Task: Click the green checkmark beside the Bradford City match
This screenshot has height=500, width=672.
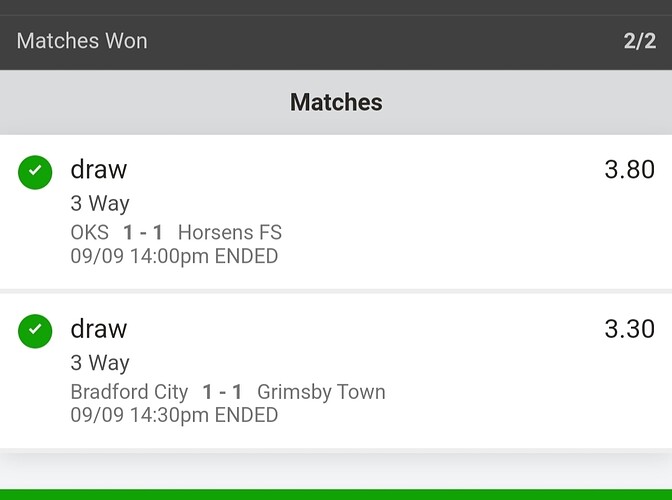Action: point(35,331)
